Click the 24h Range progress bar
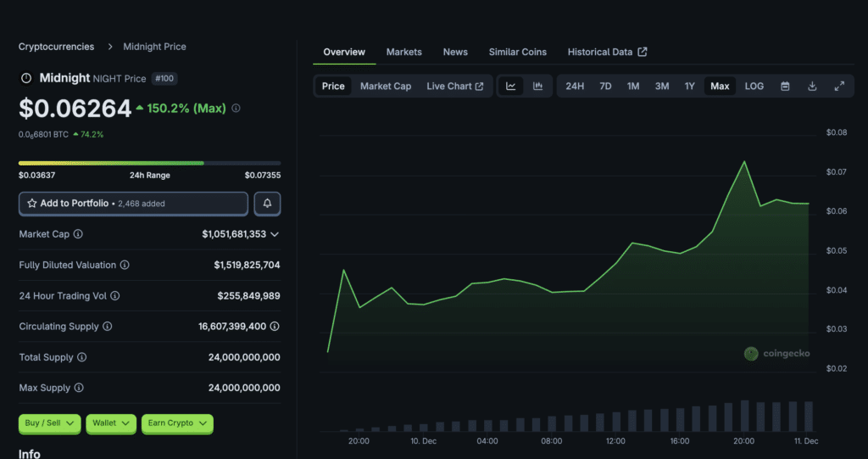 [149, 163]
